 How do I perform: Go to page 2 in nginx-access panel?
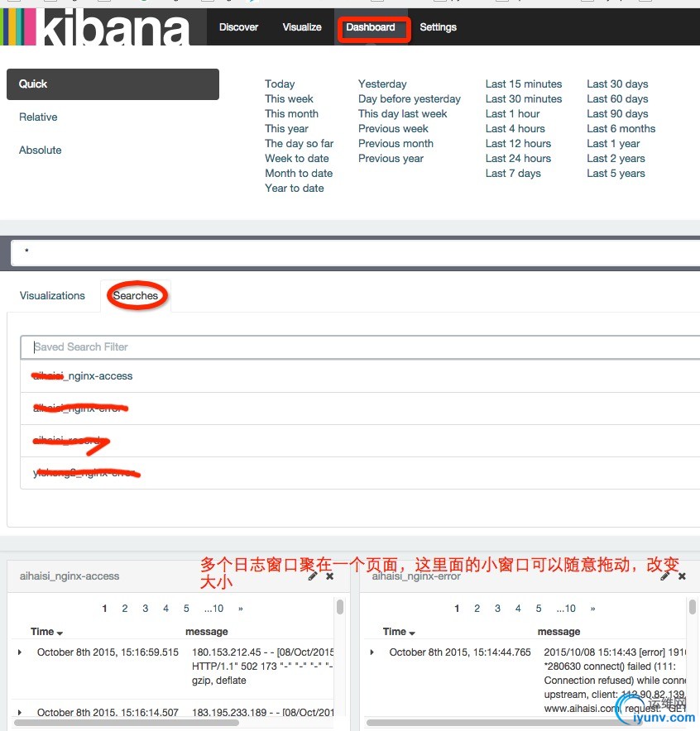(x=124, y=609)
